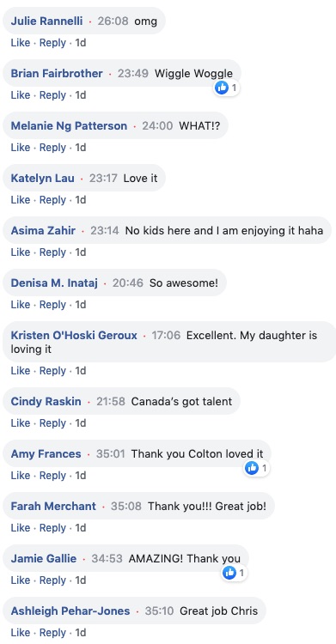Jump to timestamp 35:10 on Ashleigh Pehar-Jones's comment
Screen dimensions: 336x644
coord(159,611)
